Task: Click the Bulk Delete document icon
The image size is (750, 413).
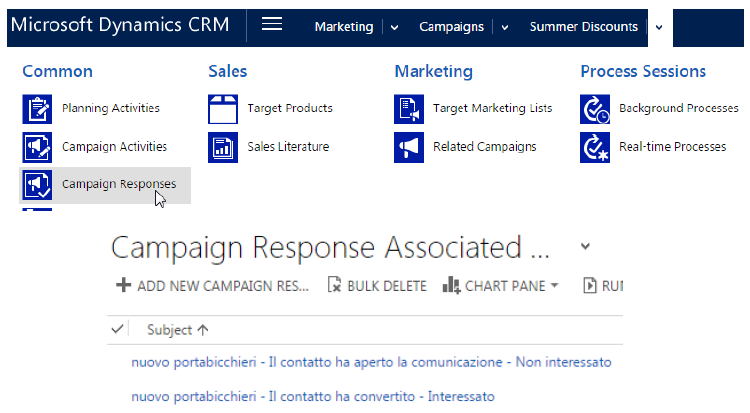Action: click(x=334, y=284)
